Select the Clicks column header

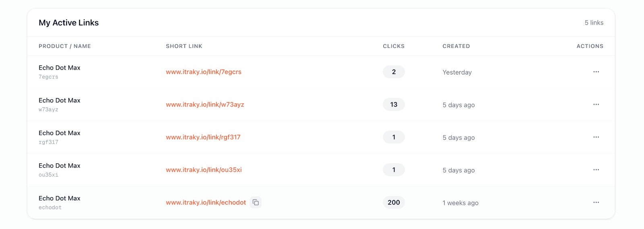[x=394, y=46]
